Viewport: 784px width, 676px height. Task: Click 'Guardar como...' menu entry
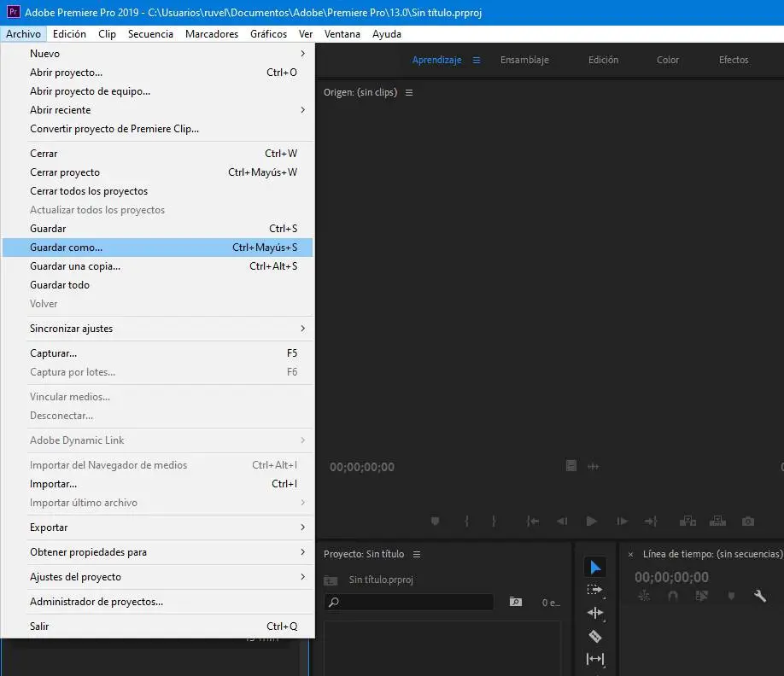pyautogui.click(x=66, y=248)
